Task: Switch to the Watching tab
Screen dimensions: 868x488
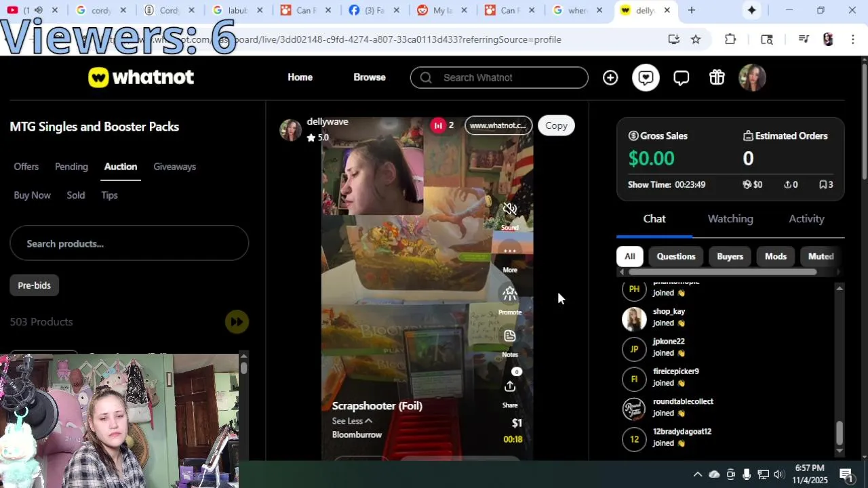Action: point(730,219)
